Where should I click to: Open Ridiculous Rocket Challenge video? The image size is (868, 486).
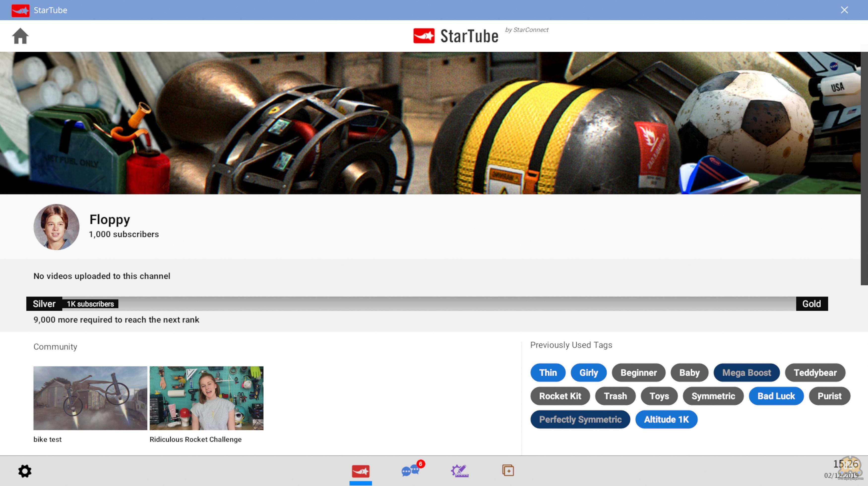point(206,398)
